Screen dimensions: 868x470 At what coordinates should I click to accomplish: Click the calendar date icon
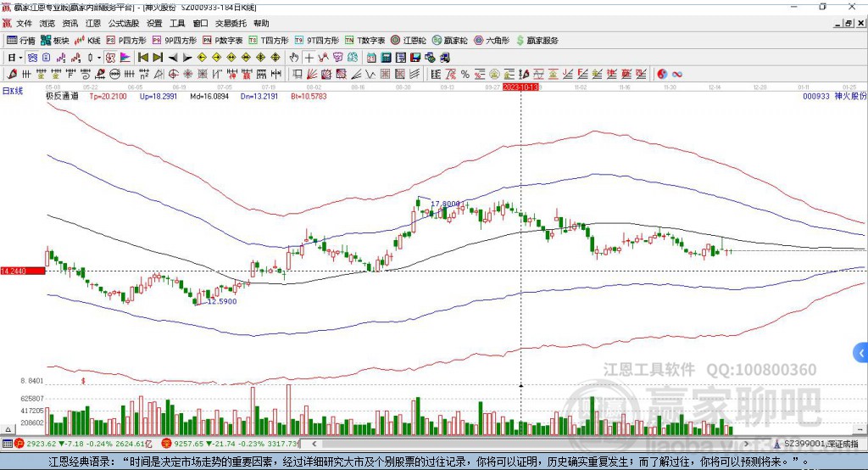371,58
